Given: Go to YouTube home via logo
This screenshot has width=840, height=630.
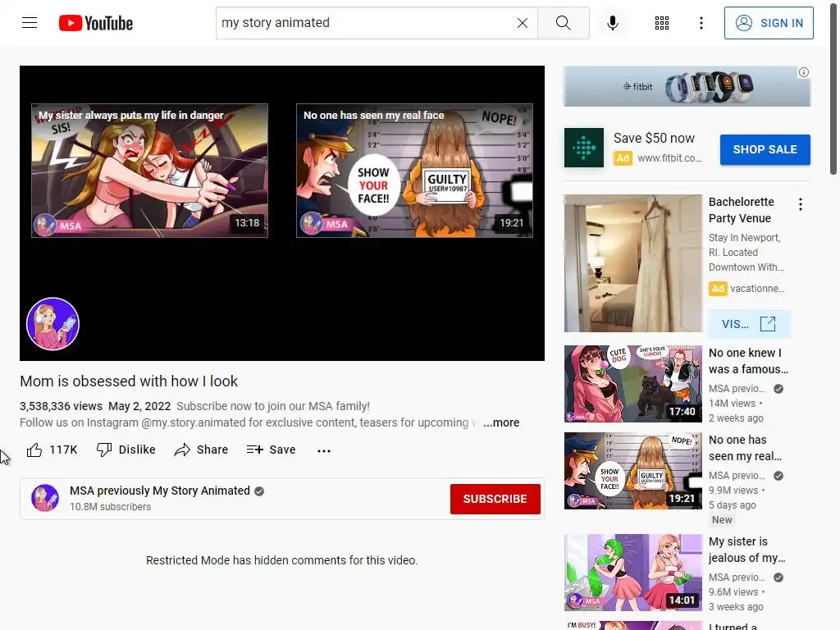Looking at the screenshot, I should point(96,23).
